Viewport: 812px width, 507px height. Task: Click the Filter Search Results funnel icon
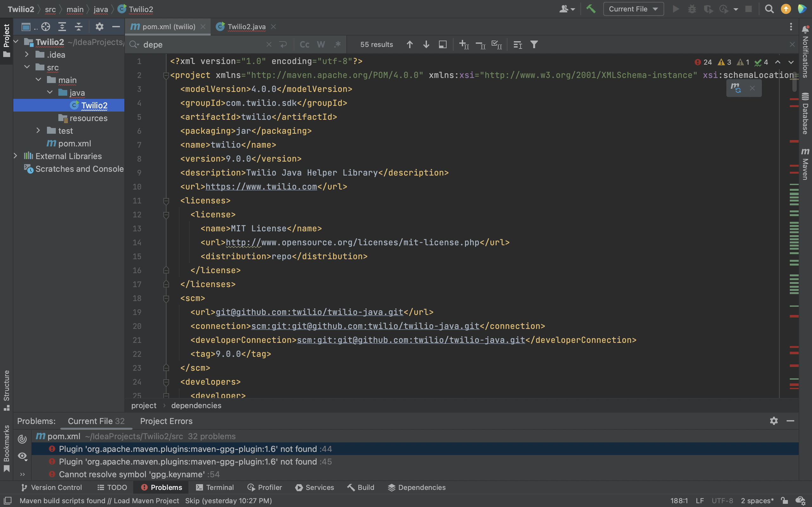534,45
